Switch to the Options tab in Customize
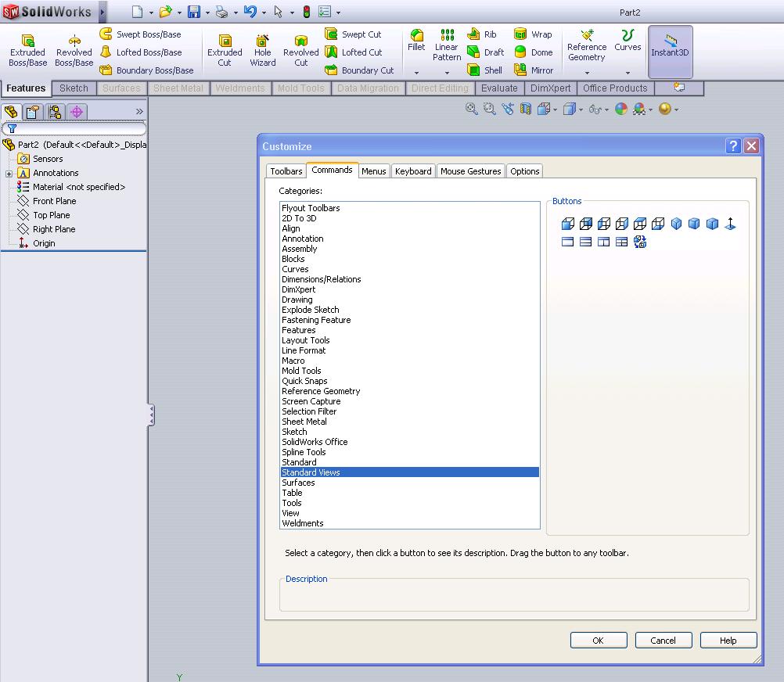 [x=524, y=171]
